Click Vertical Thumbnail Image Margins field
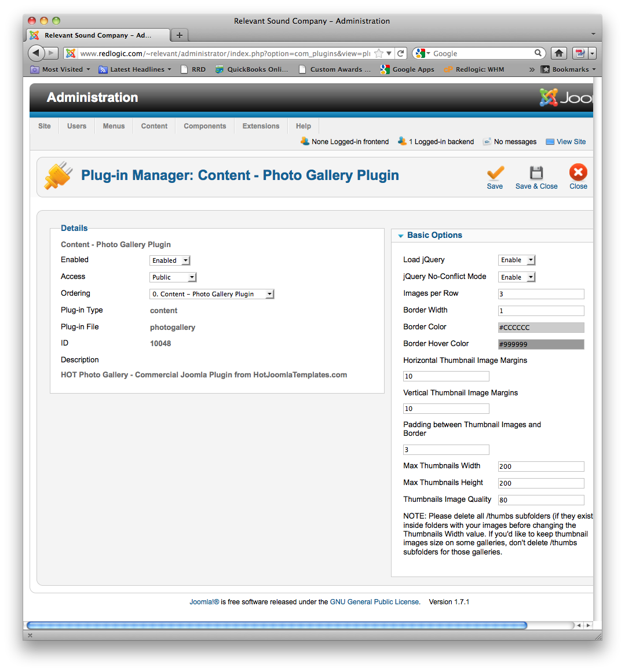This screenshot has height=672, width=625. [446, 409]
